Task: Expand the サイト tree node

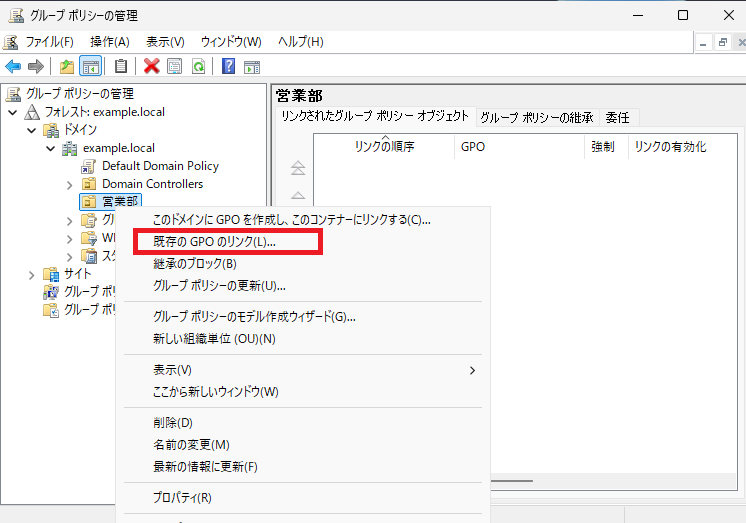Action: coord(32,275)
